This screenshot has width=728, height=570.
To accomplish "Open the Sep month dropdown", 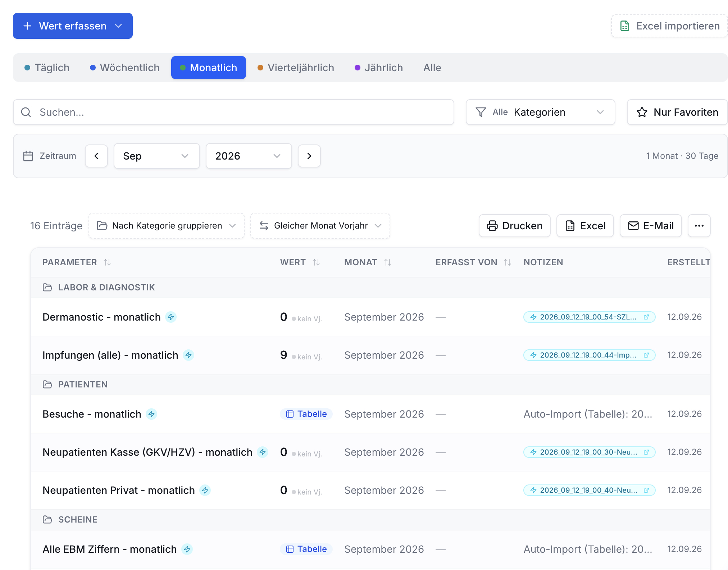I will (x=157, y=156).
